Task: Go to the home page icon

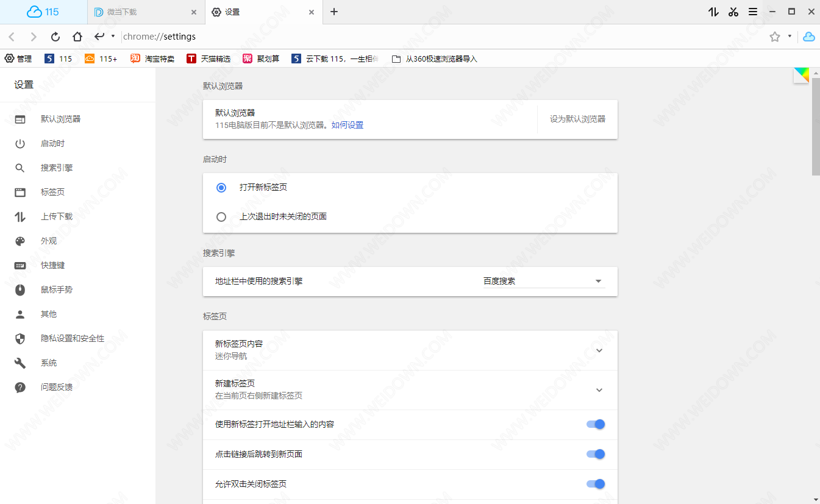Action: click(77, 37)
